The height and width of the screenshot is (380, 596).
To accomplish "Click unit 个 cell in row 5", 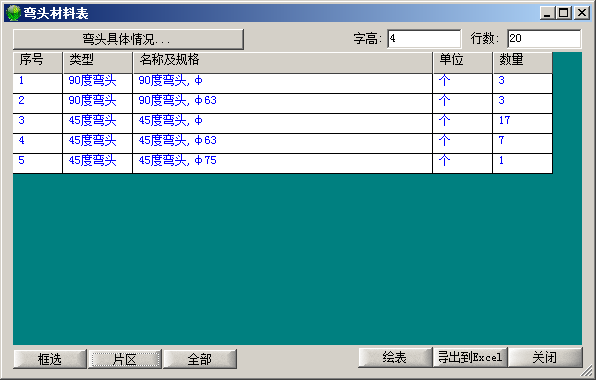I will click(463, 163).
